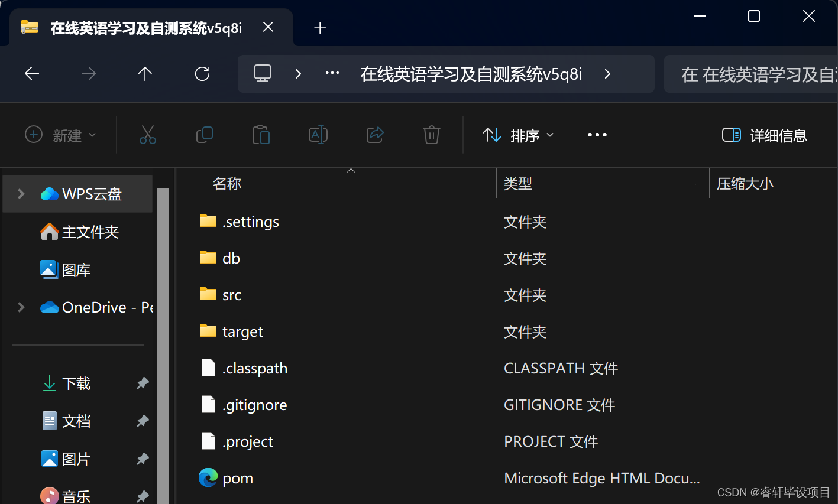Open 图库 in navigation pane
The image size is (838, 504).
[x=66, y=269]
